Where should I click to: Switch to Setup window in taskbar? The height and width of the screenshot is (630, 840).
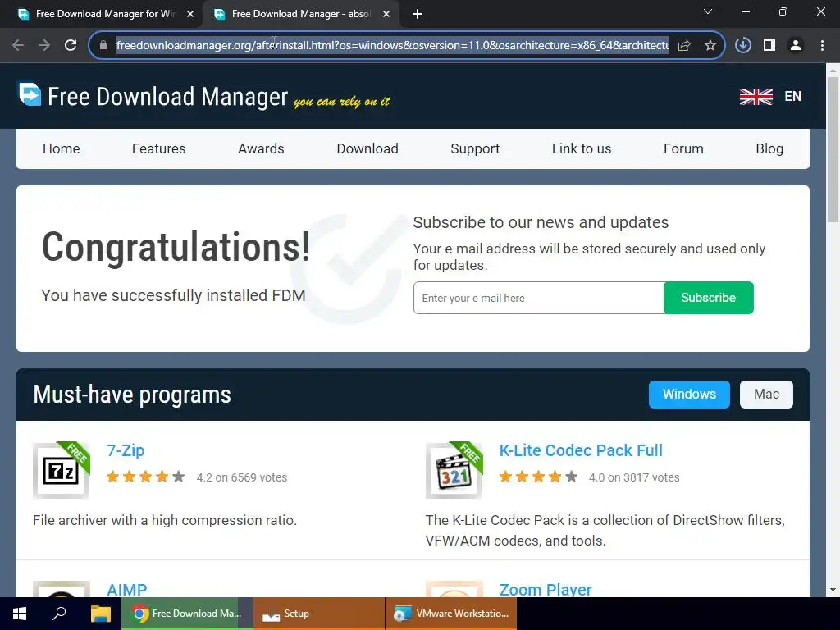pos(319,614)
